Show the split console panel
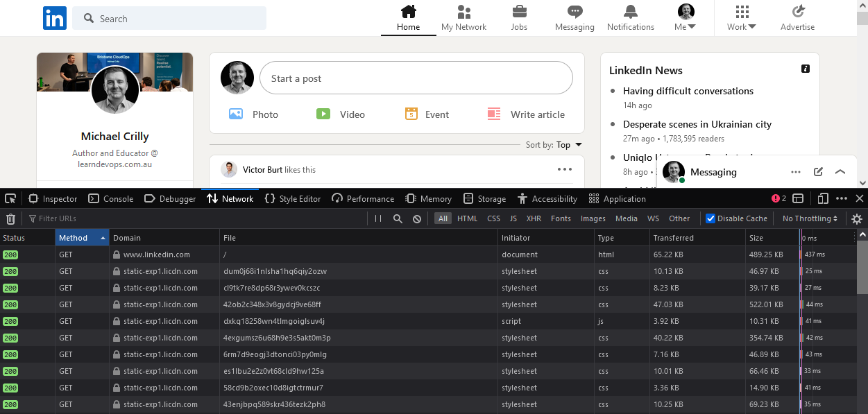 [798, 198]
